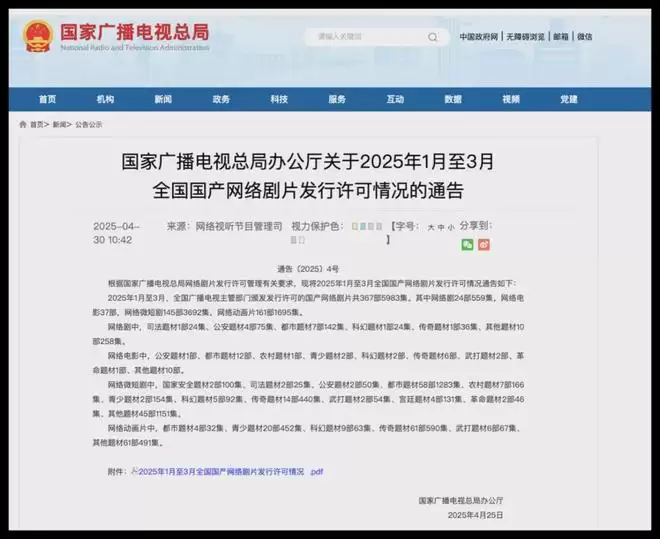This screenshot has height=539, width=660.
Task: Click the home icon in the breadcrumb
Action: pyautogui.click(x=23, y=125)
